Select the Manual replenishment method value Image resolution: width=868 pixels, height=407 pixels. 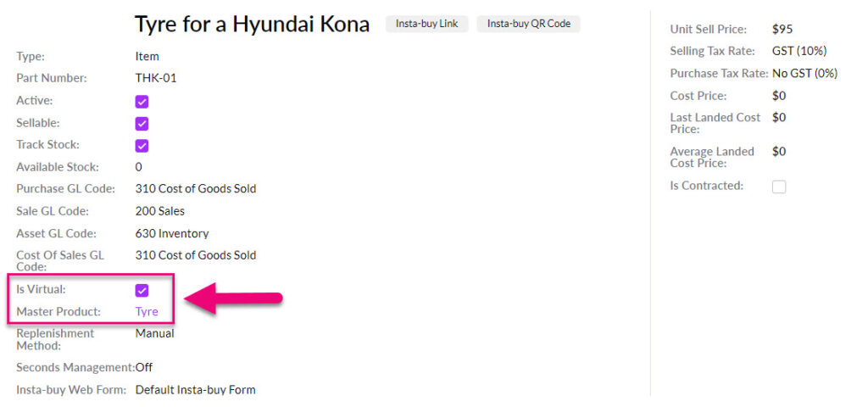tap(154, 333)
